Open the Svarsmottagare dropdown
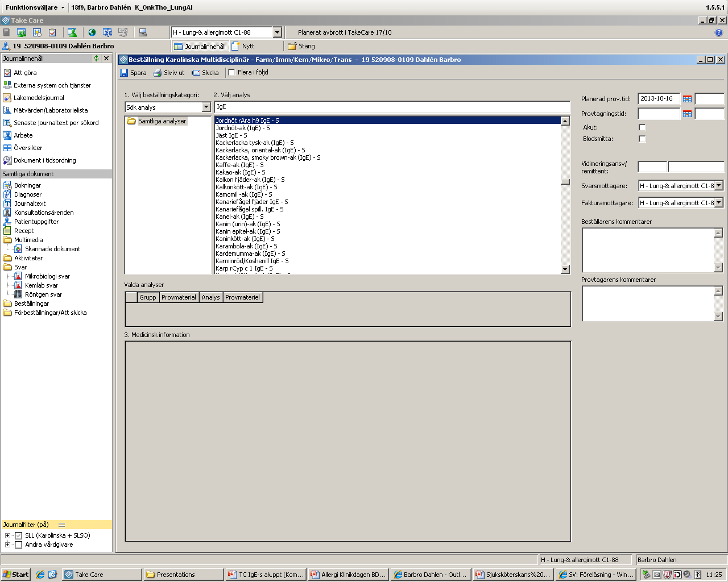This screenshot has height=582, width=728. 719,186
